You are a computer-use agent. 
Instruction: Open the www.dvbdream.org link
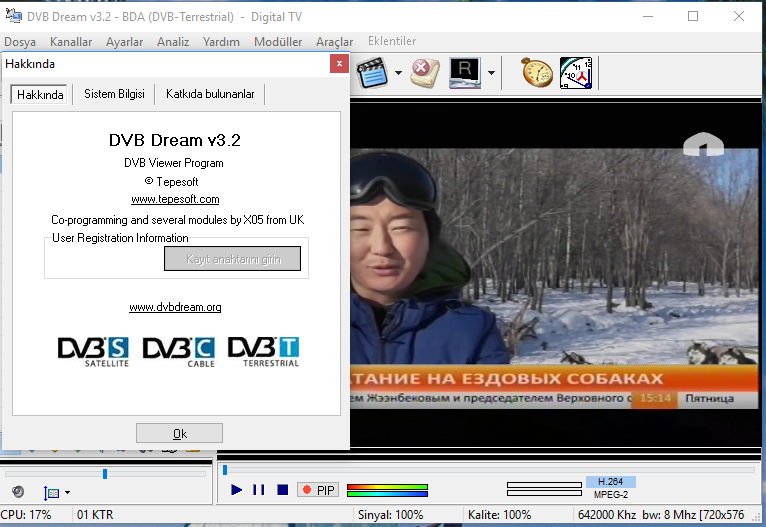175,307
